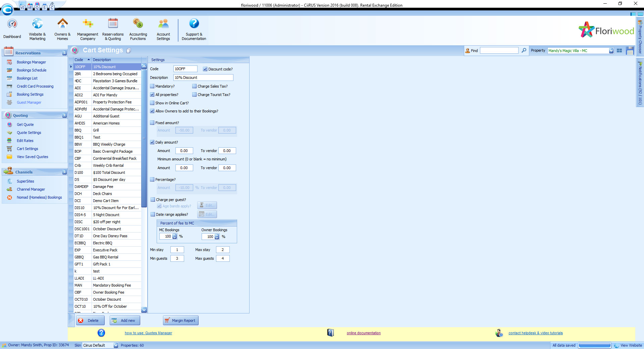Collapse the Reservations sidebar panel
The width and height of the screenshot is (644, 349).
click(x=64, y=53)
